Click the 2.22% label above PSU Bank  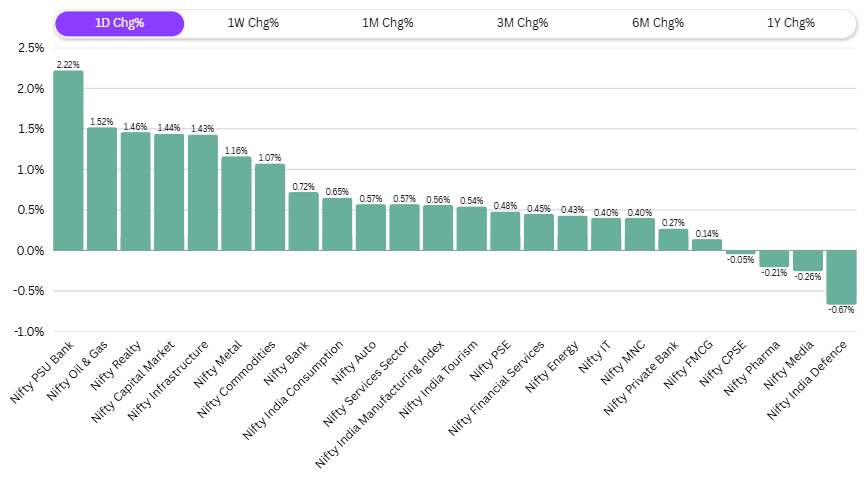(x=68, y=64)
